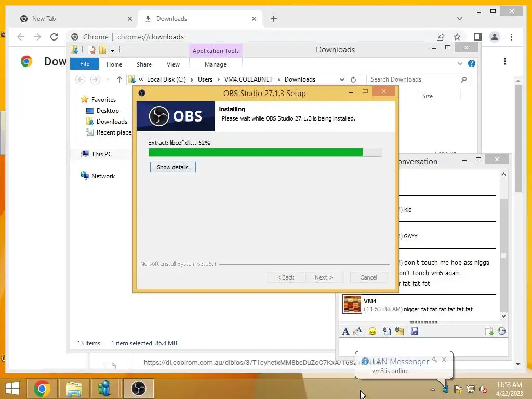Refresh the Explorer Downloads folder
The height and width of the screenshot is (399, 532).
coord(353,79)
